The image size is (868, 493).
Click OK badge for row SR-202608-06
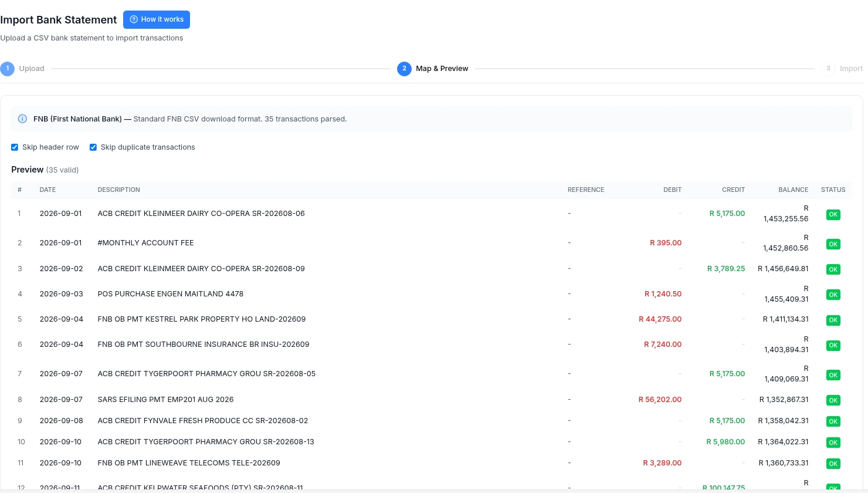tap(833, 215)
